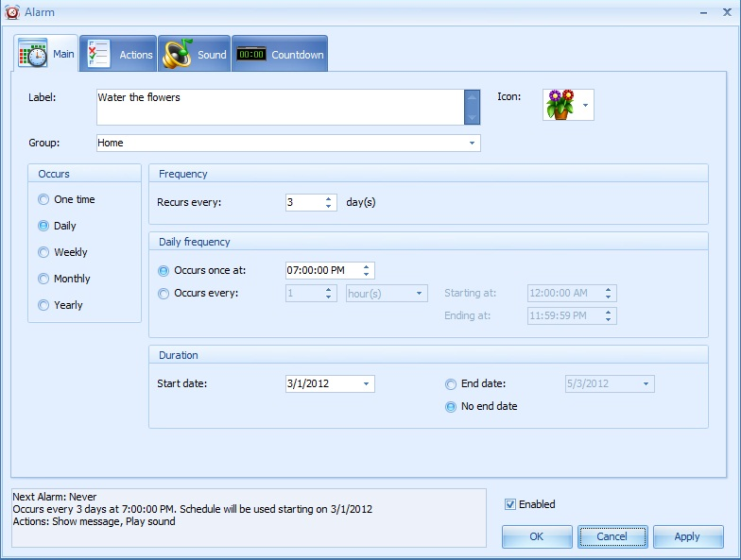741x560 pixels.
Task: Switch to the Main tab
Action: tap(45, 54)
